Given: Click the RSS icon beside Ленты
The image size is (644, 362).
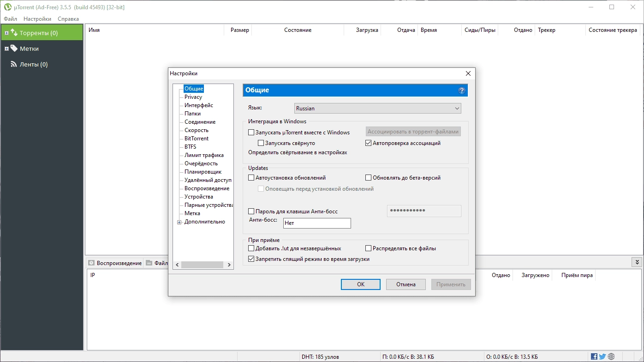Looking at the screenshot, I should point(14,64).
